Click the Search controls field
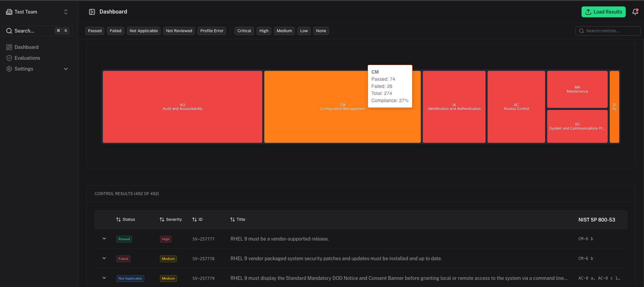The height and width of the screenshot is (287, 644). 608,31
